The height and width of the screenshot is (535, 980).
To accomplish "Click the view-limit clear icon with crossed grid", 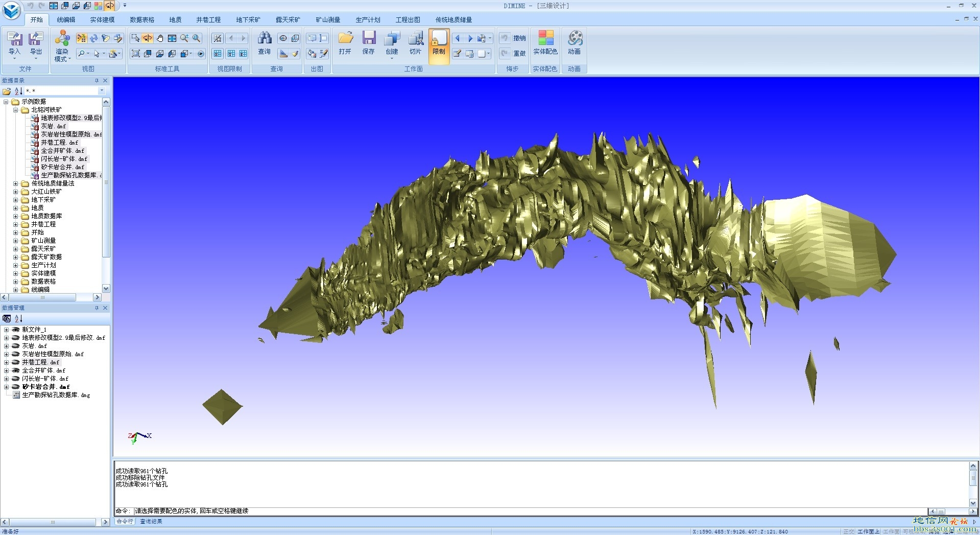I will (218, 38).
